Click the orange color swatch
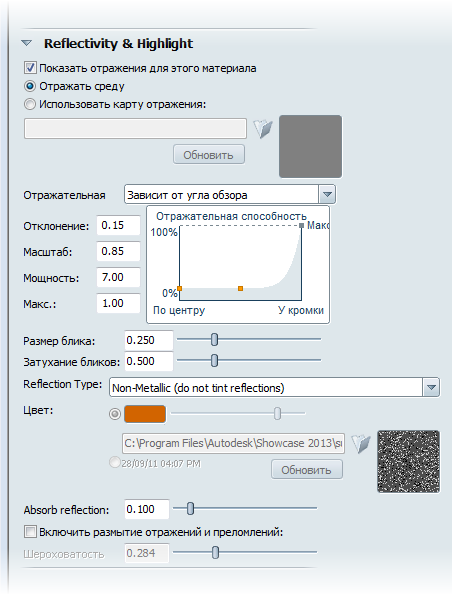 pos(145,414)
